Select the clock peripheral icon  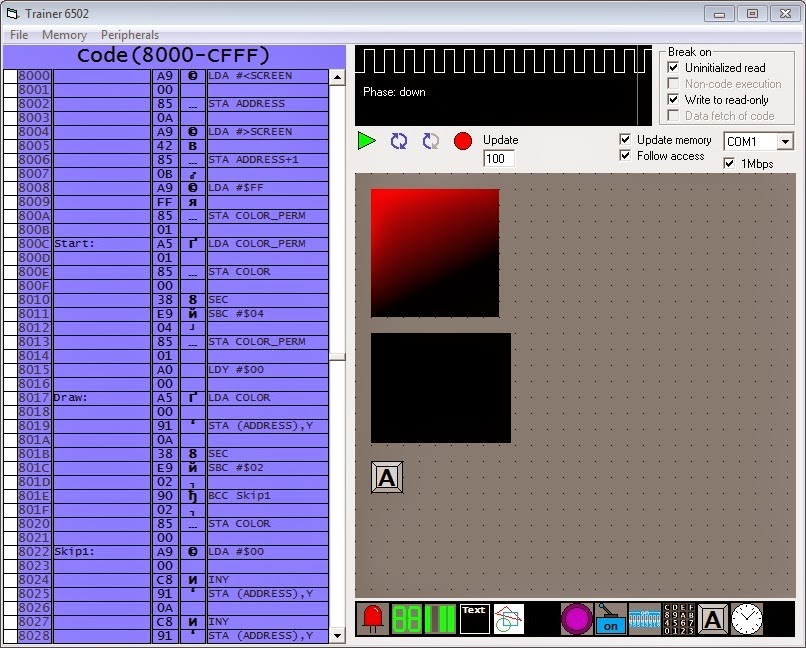[x=746, y=618]
